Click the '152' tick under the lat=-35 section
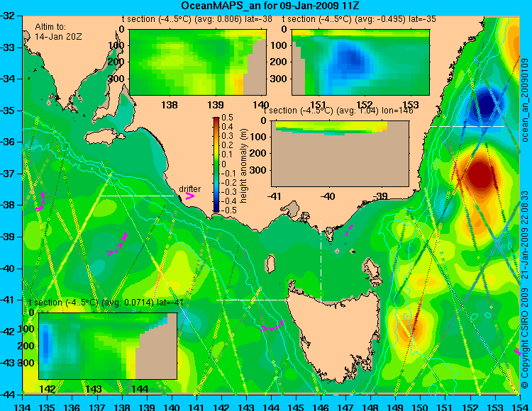The image size is (532, 411). [364, 105]
